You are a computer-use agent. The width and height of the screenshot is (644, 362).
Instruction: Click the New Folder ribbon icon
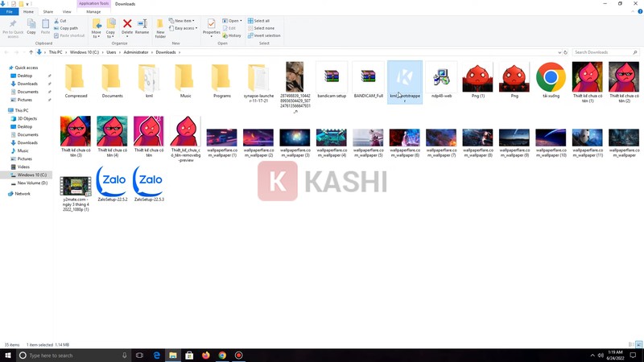coord(160,28)
